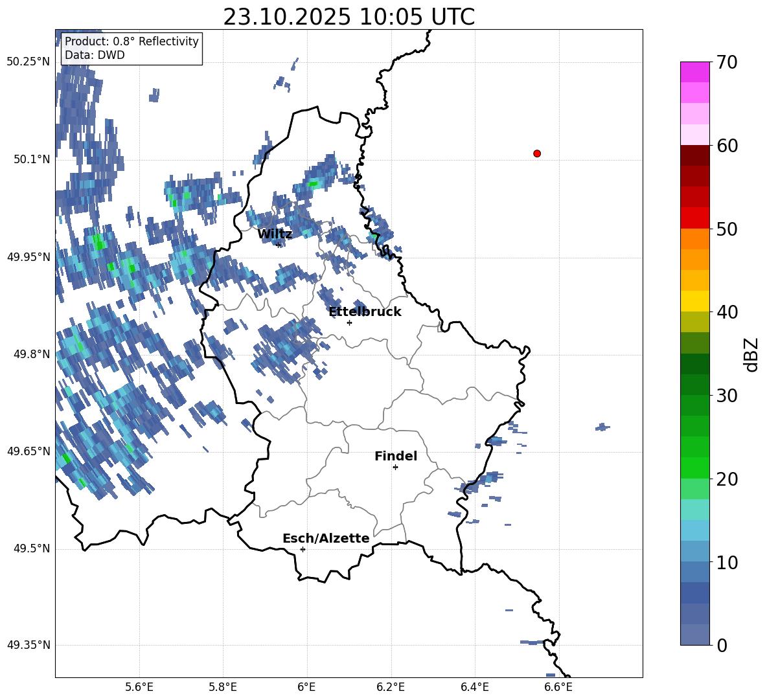Click the 40 colorbar tick label

[727, 312]
